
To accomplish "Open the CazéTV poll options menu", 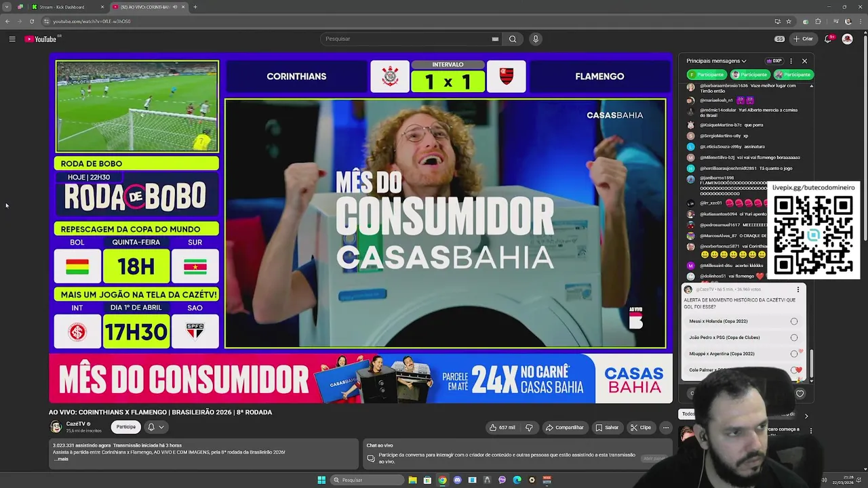I will point(798,289).
